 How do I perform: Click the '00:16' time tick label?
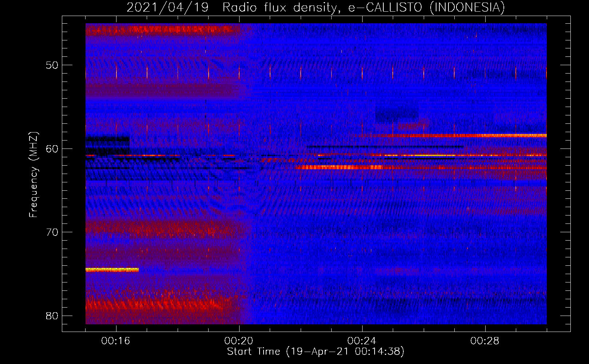116,341
